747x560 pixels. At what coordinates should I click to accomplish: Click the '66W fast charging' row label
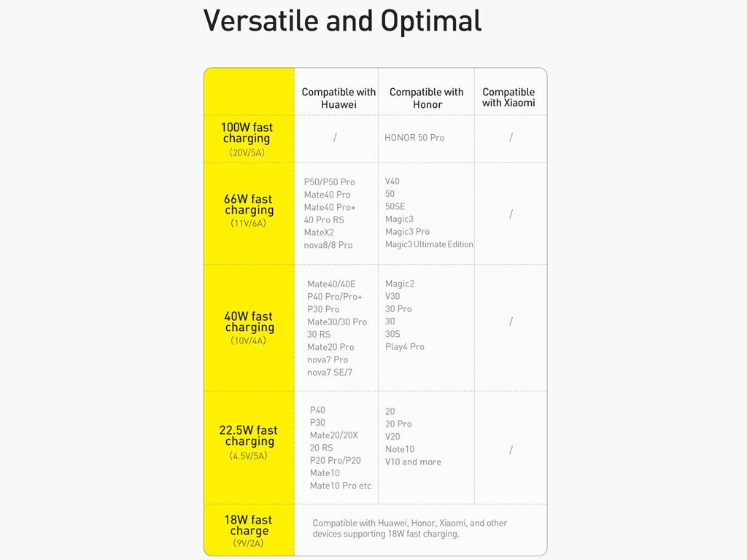249,205
